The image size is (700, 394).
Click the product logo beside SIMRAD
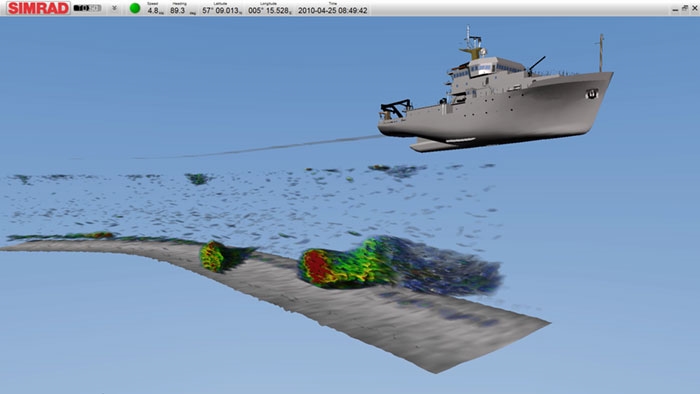[x=88, y=8]
